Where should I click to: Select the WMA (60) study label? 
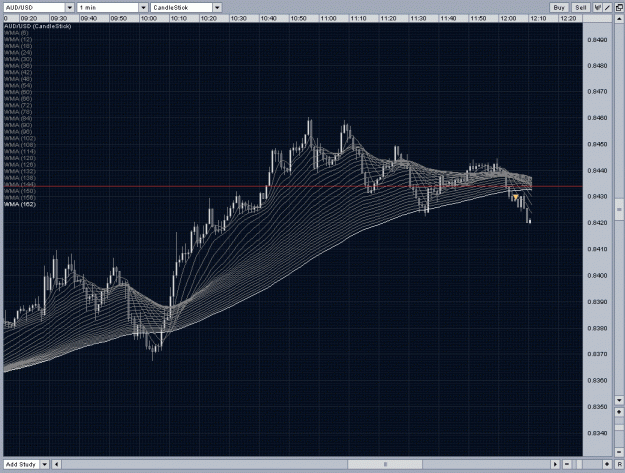(x=18, y=92)
